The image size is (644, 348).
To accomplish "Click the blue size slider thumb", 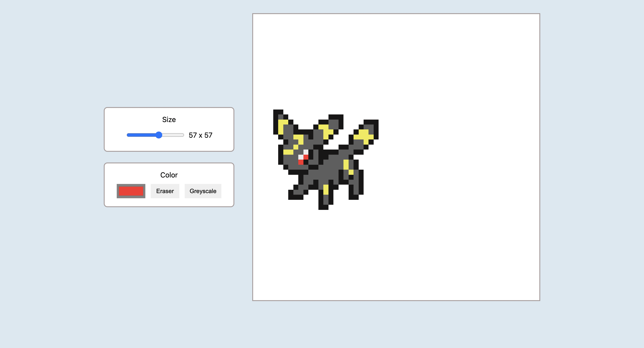I will [159, 135].
